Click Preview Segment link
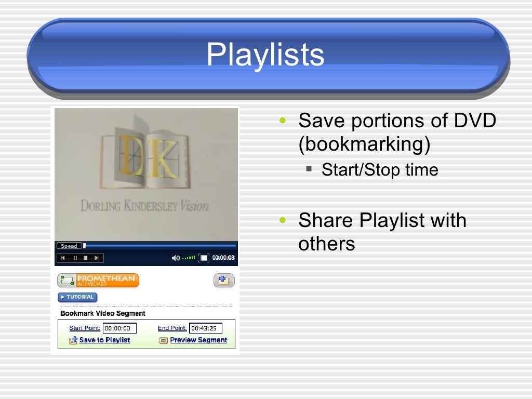 (198, 340)
